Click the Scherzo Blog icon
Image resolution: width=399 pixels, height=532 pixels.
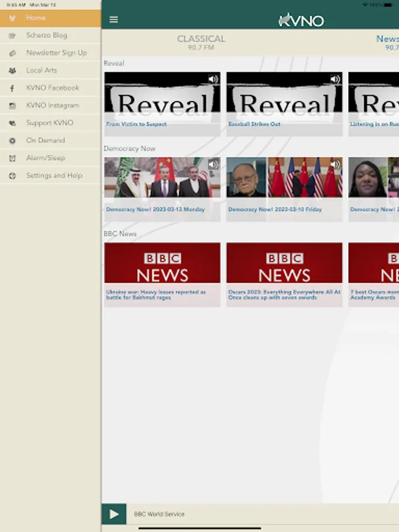coord(12,35)
